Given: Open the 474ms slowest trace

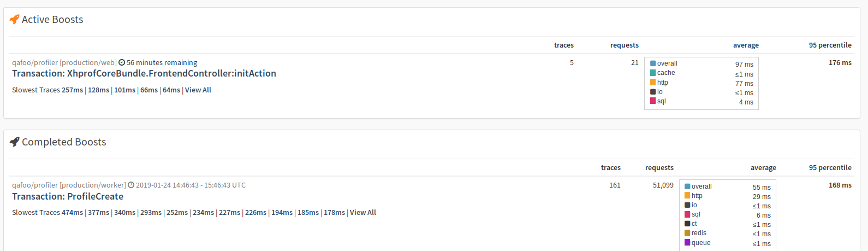Looking at the screenshot, I should click(73, 213).
